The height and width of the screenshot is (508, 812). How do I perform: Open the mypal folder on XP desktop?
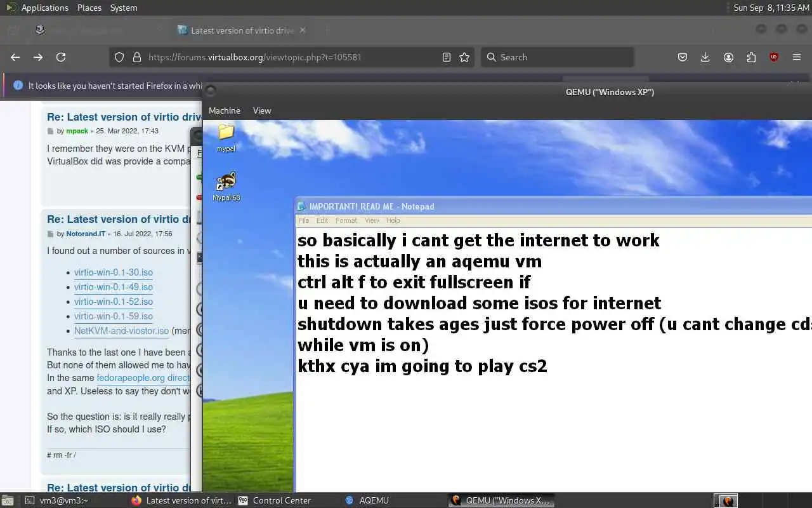226,138
